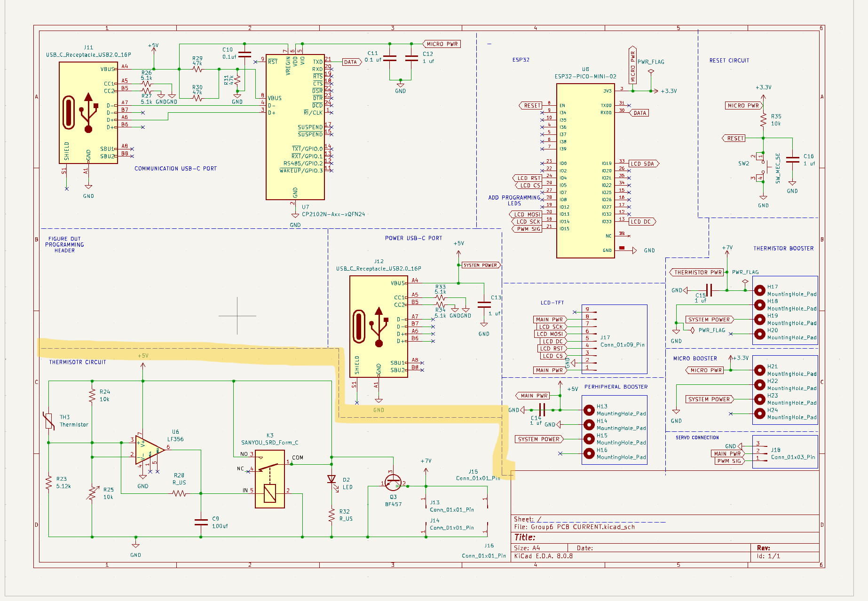Click the GND symbol below connector J11
The height and width of the screenshot is (601, 868).
click(x=87, y=187)
